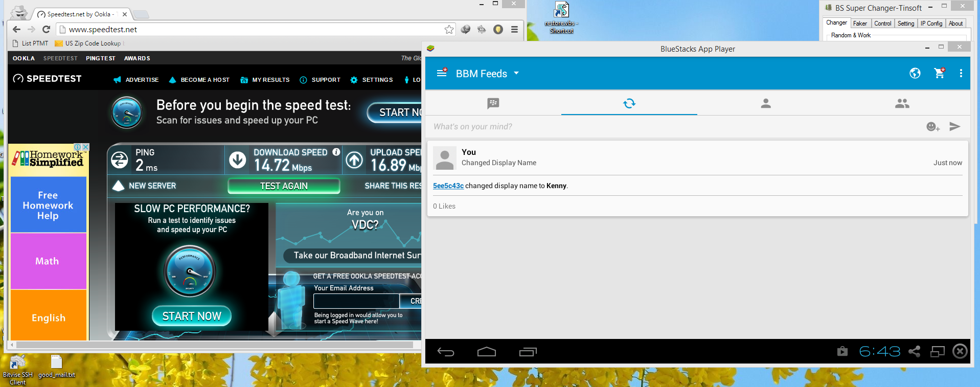Open the globe channels icon in BBM
Screen dimensions: 980x387
pos(915,73)
